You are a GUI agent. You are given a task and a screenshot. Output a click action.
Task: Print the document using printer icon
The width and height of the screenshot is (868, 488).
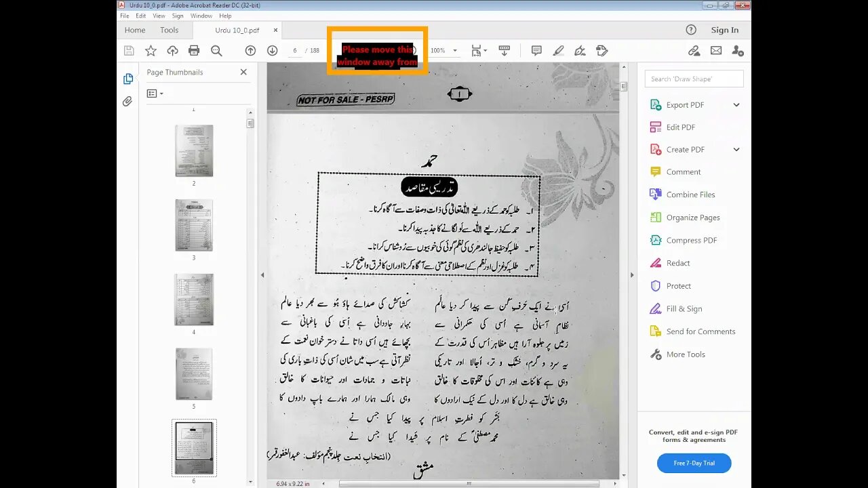point(194,51)
